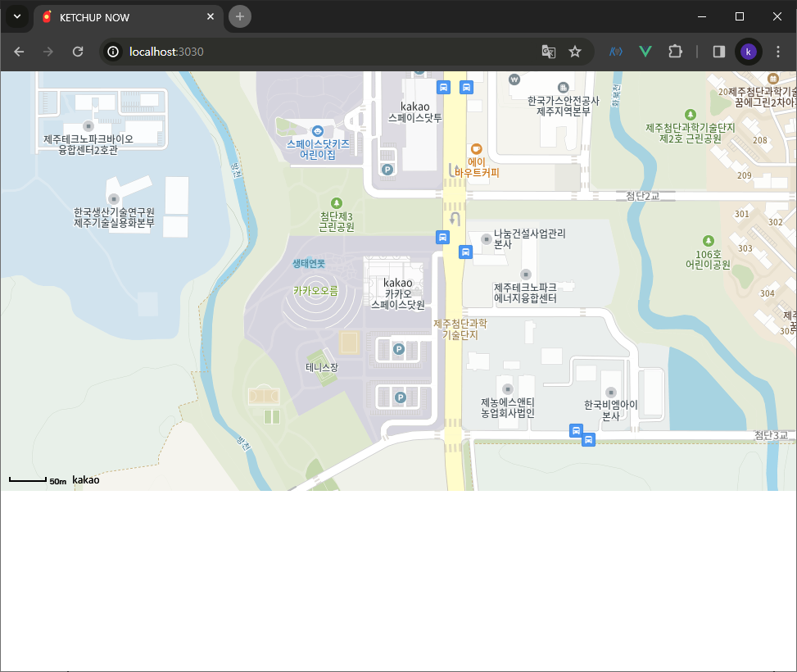Click the 첨단2교 bridge label

tap(642, 196)
